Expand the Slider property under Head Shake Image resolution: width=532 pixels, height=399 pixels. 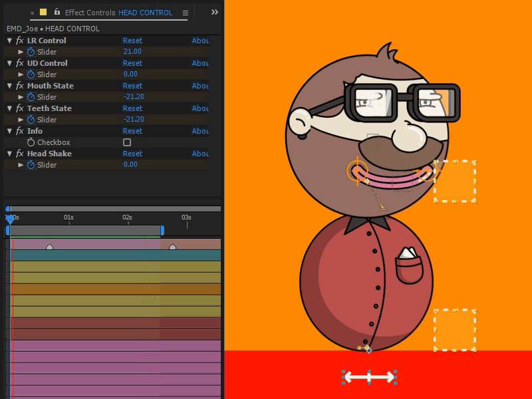click(21, 164)
